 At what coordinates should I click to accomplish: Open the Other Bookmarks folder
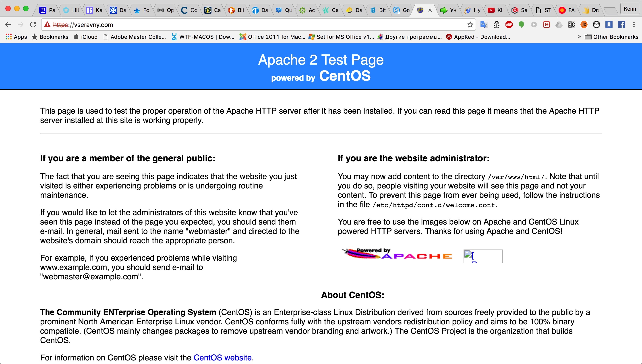pyautogui.click(x=611, y=37)
